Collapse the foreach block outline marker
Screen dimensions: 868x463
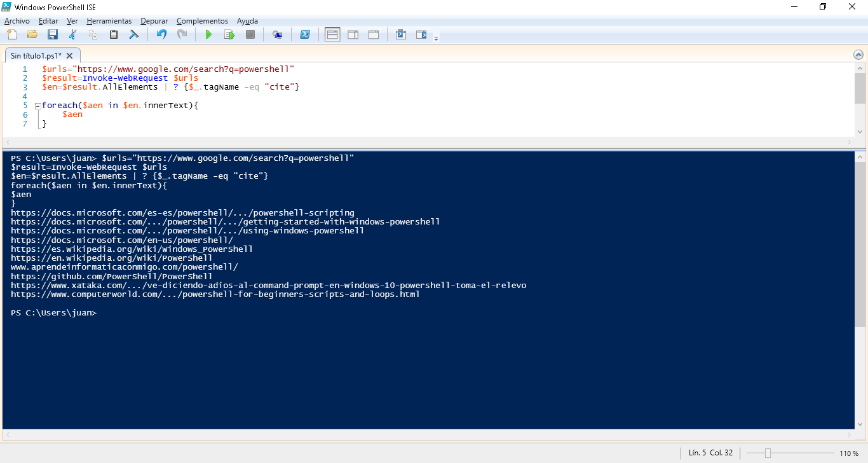[x=37, y=106]
